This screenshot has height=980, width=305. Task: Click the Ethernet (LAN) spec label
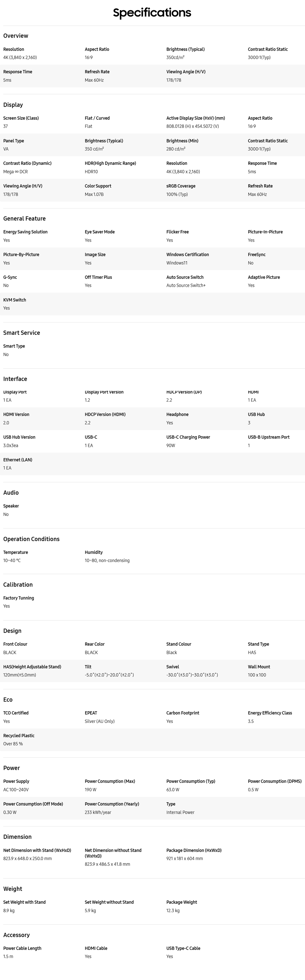pyautogui.click(x=18, y=459)
